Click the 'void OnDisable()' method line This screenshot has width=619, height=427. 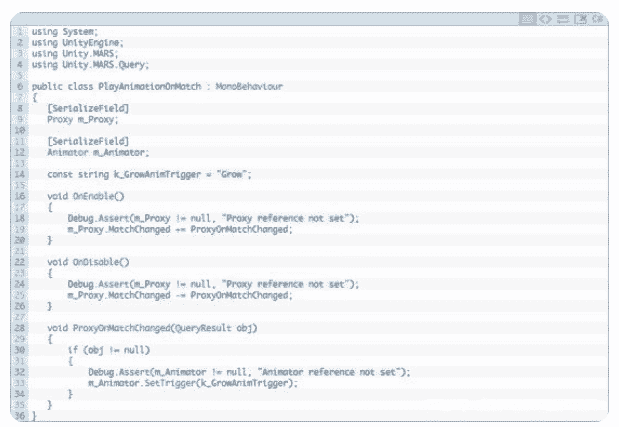click(88, 262)
